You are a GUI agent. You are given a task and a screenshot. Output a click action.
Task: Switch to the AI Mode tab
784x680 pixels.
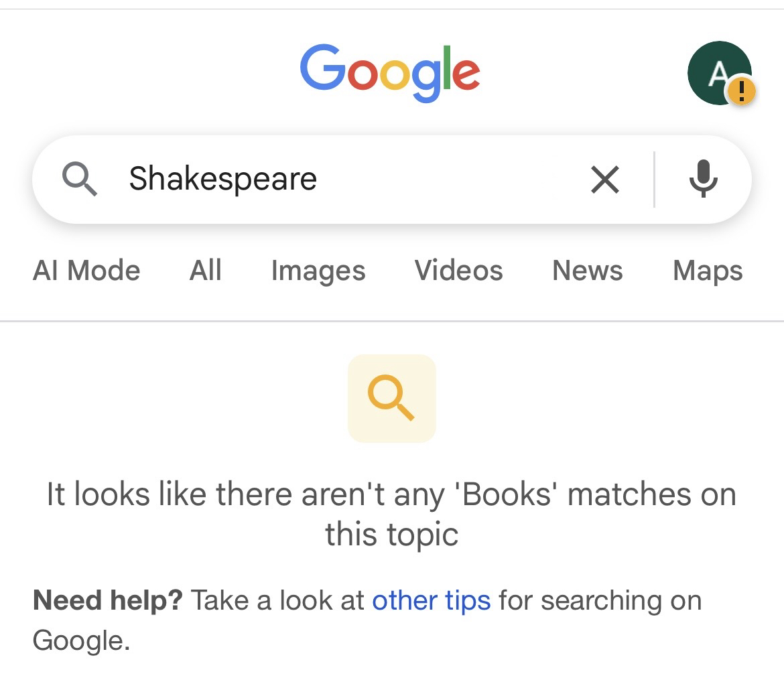[x=86, y=271]
